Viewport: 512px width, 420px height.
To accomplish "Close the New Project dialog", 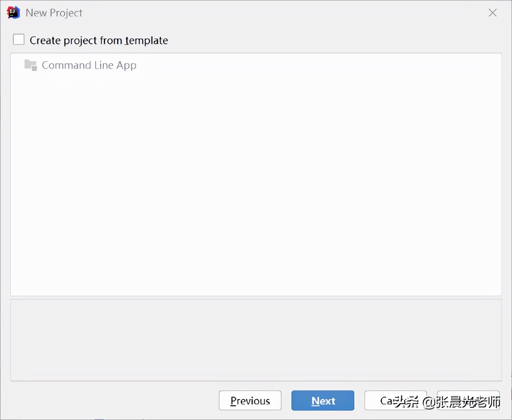I will click(x=492, y=13).
